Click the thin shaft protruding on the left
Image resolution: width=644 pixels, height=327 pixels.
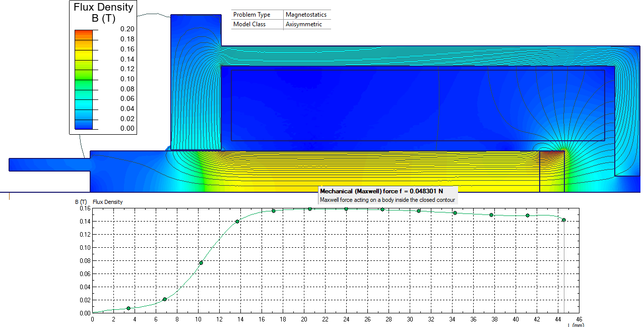[x=49, y=165]
